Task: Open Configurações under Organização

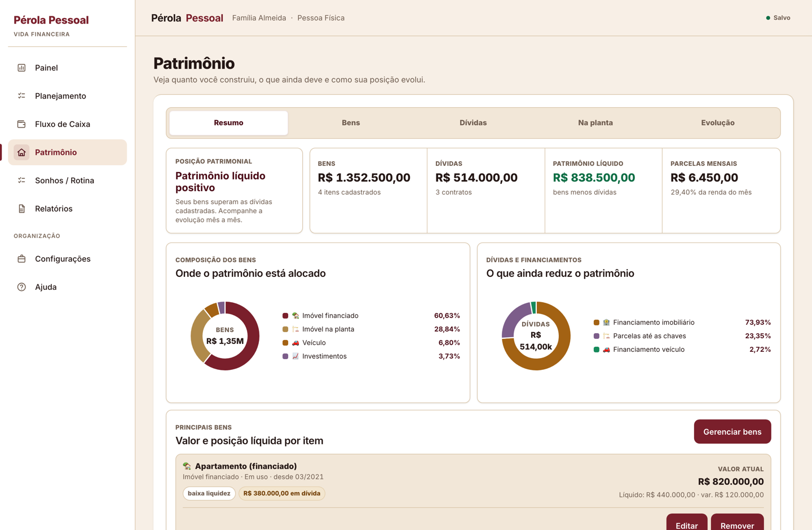Action: point(67,259)
